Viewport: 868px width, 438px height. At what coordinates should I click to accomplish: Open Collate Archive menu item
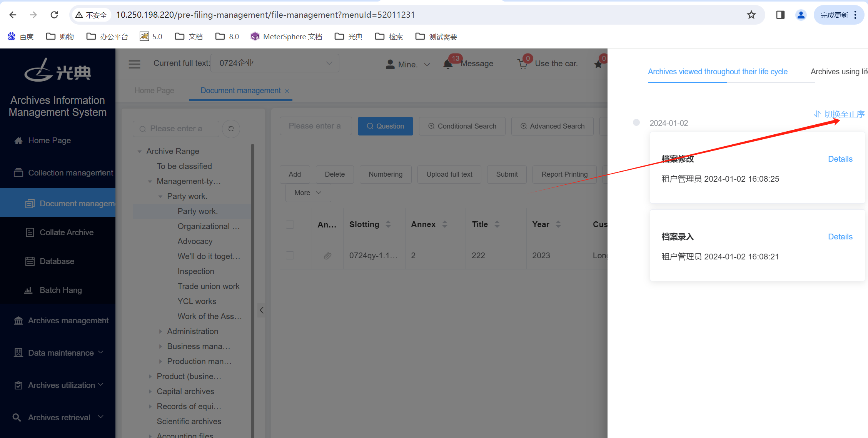tap(58, 232)
